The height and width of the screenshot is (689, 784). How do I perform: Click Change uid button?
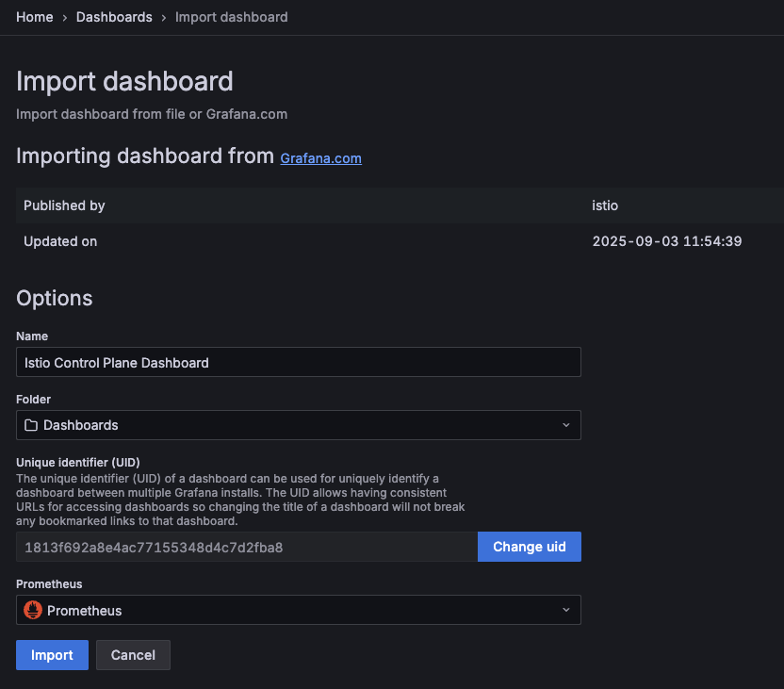[530, 547]
